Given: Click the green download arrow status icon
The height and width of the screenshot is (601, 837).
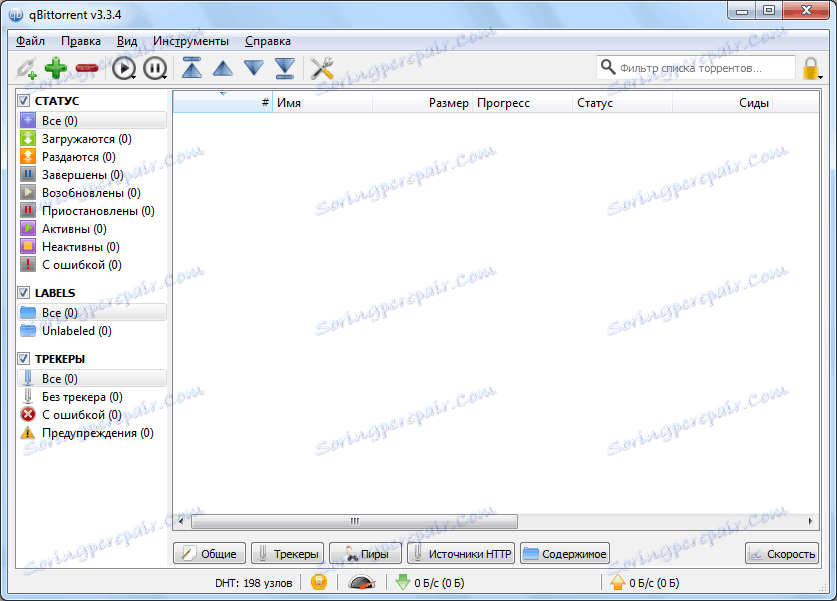Looking at the screenshot, I should coord(402,582).
